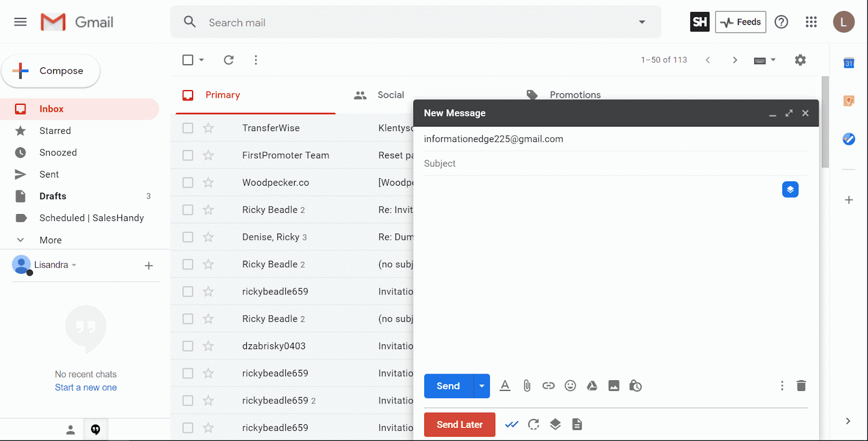
Task: Click the magnifier search icon
Action: pos(190,22)
